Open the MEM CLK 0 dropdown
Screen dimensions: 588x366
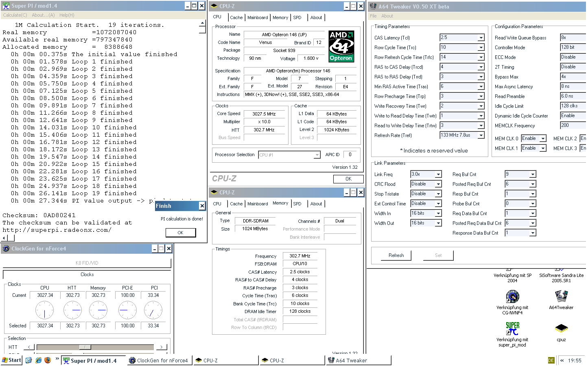(543, 138)
